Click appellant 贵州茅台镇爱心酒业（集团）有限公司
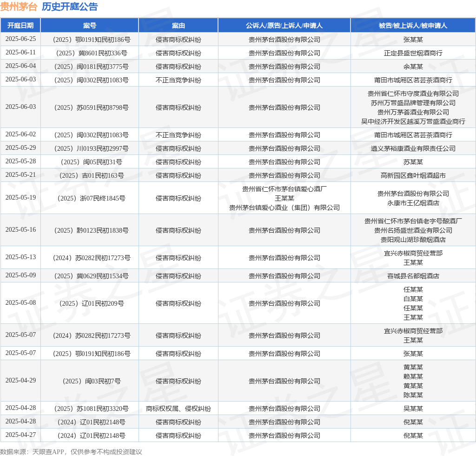 click(284, 208)
